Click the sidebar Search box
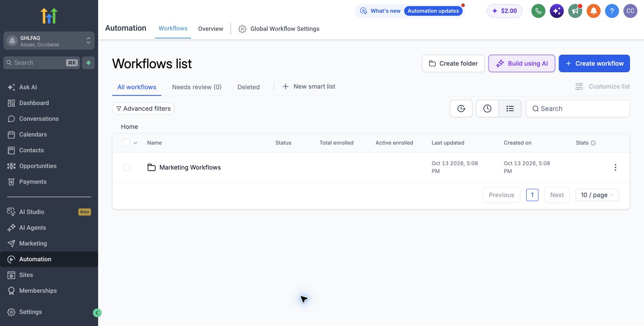The width and height of the screenshot is (644, 326). 42,63
